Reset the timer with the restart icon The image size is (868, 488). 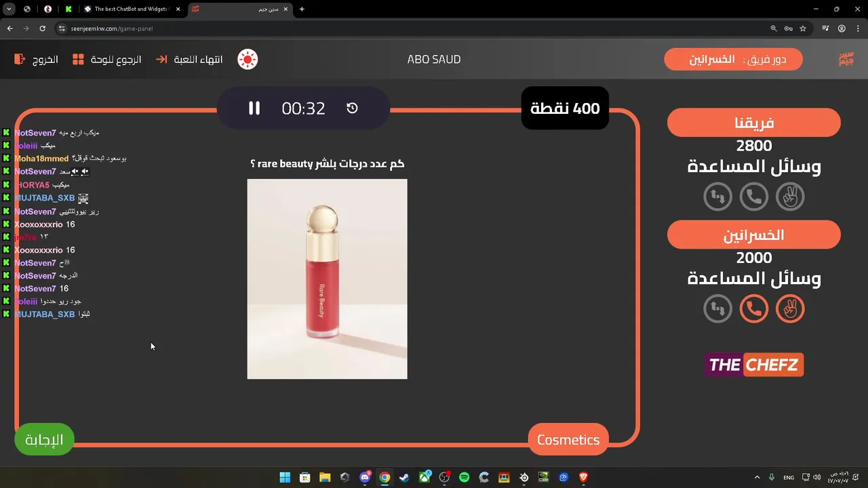(x=352, y=108)
